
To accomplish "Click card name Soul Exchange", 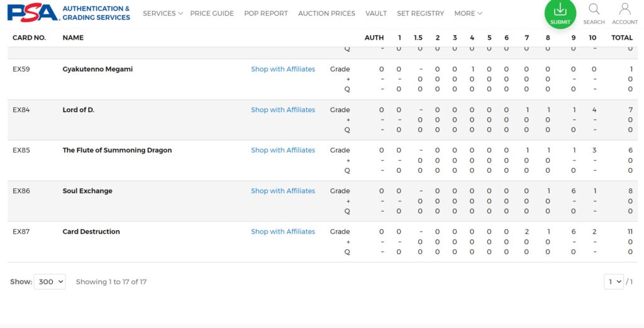I will point(87,191).
